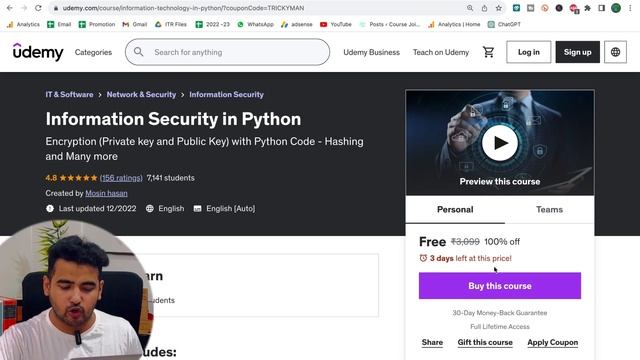Click the Preview this course thumbnail text
The height and width of the screenshot is (360, 640).
click(x=500, y=181)
